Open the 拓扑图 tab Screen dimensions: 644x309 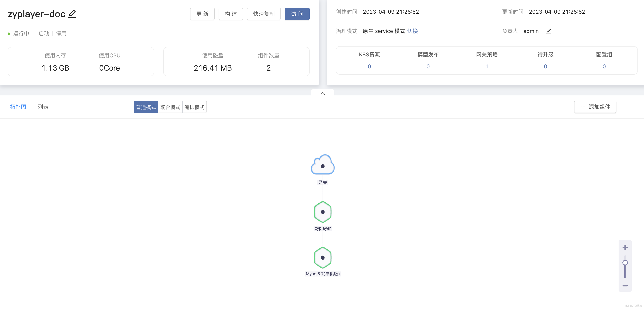click(x=18, y=107)
